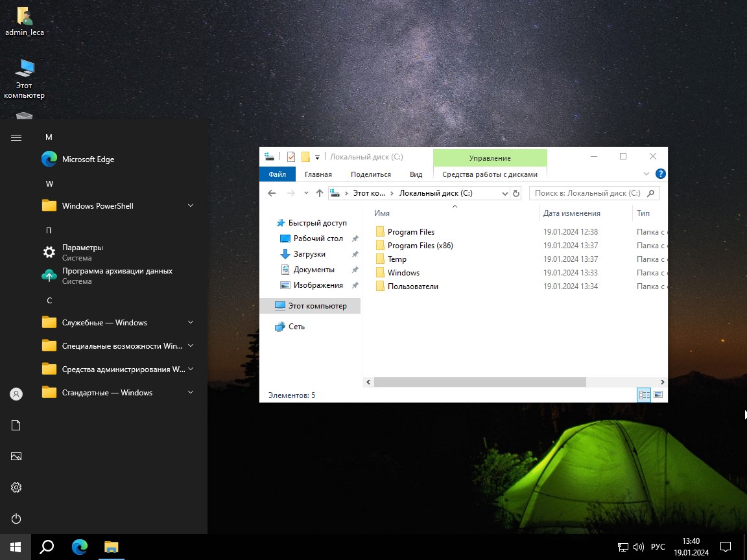Expand the Windows PowerShell folder
Viewport: 747px width, 560px height.
point(191,206)
